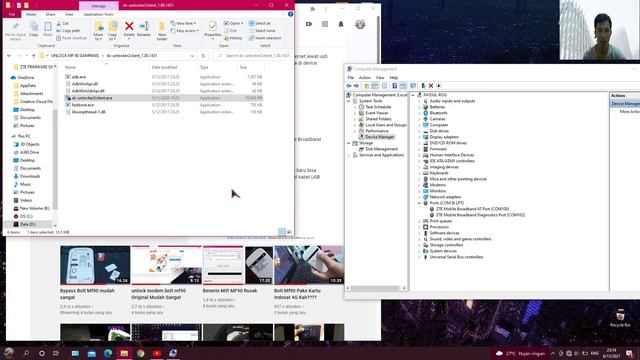Viewport: 640px width, 360px height.
Task: Open the Help menu in Computer Management
Action: tap(393, 78)
